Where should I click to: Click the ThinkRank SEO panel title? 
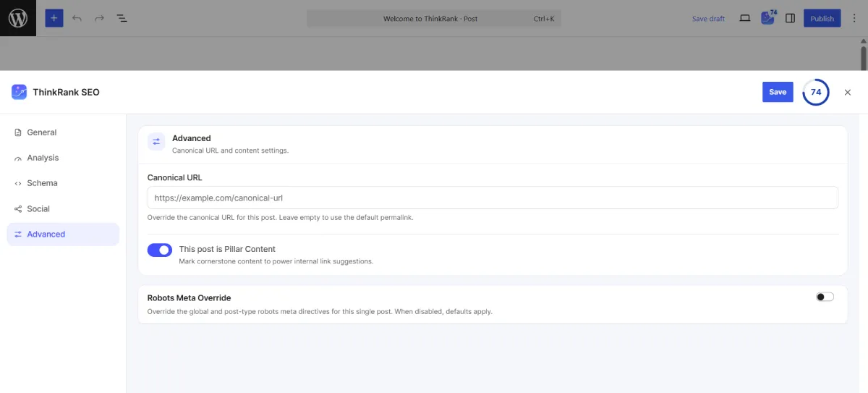click(66, 92)
